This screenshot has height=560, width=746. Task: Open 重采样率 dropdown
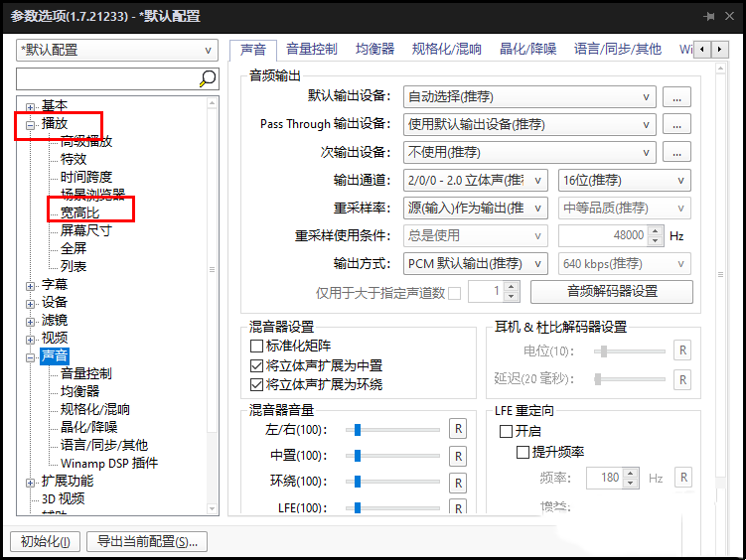coord(475,208)
